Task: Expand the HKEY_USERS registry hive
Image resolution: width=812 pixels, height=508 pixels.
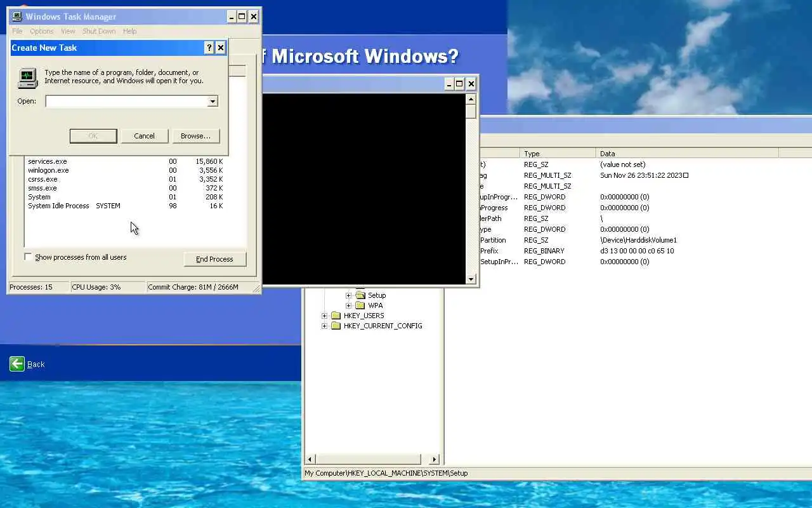Action: point(324,316)
